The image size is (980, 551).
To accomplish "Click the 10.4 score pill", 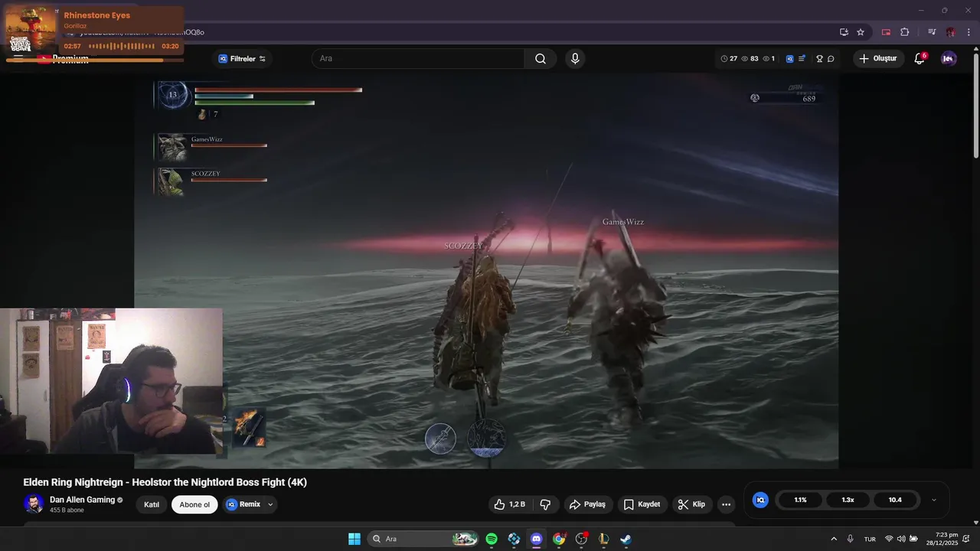I will point(895,500).
